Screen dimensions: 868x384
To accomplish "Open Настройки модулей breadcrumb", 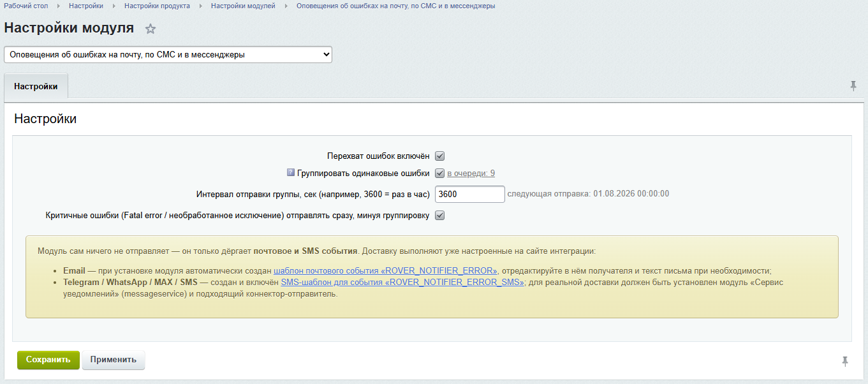I will tap(243, 6).
